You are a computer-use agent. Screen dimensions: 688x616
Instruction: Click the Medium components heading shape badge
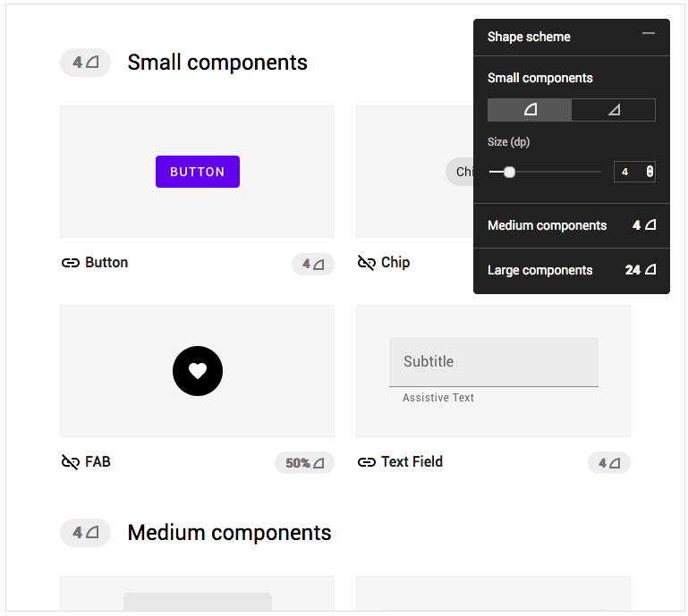tap(85, 533)
